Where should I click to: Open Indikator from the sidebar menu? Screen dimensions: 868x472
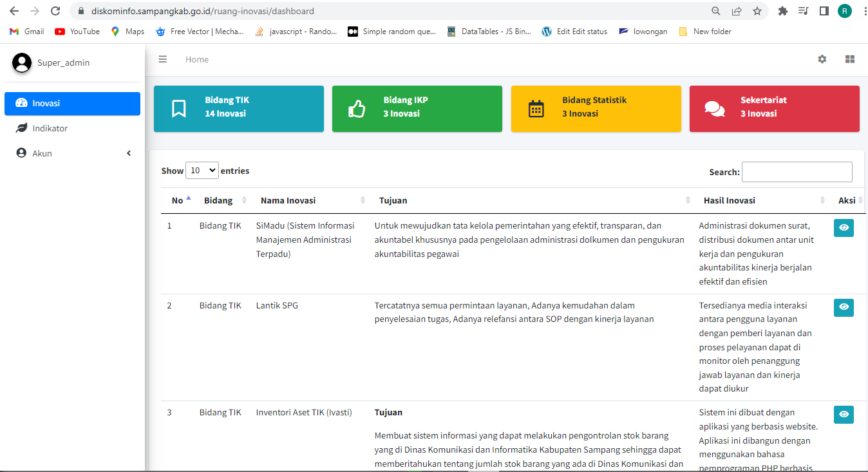pos(50,128)
